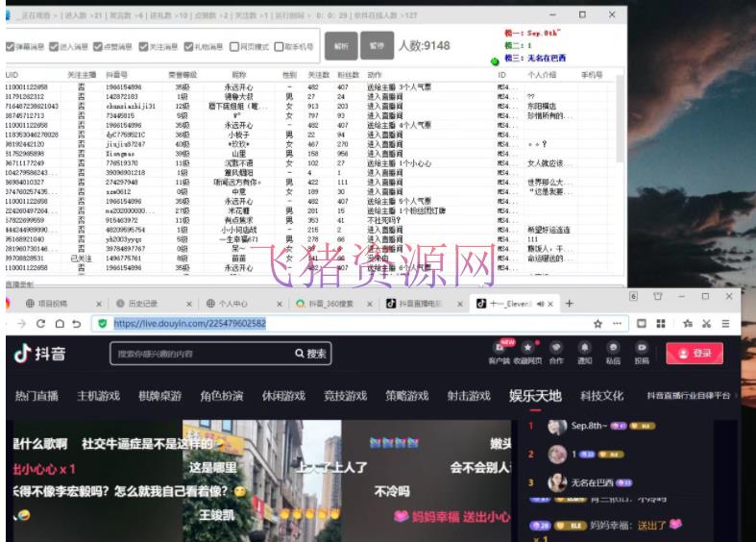Click the green status dot in scraper window
The image size is (756, 542).
tap(494, 62)
